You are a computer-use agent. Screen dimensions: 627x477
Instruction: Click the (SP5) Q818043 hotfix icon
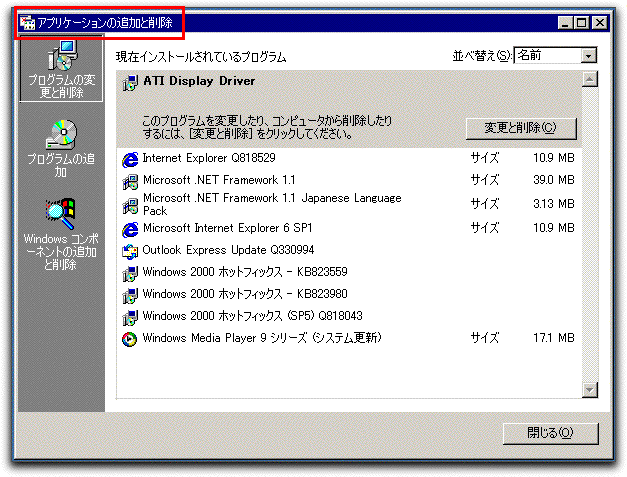tap(130, 317)
